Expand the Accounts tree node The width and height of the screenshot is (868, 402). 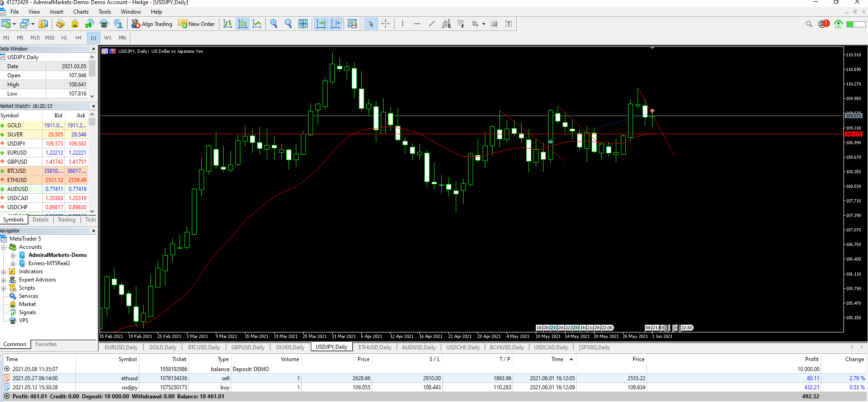pos(4,247)
